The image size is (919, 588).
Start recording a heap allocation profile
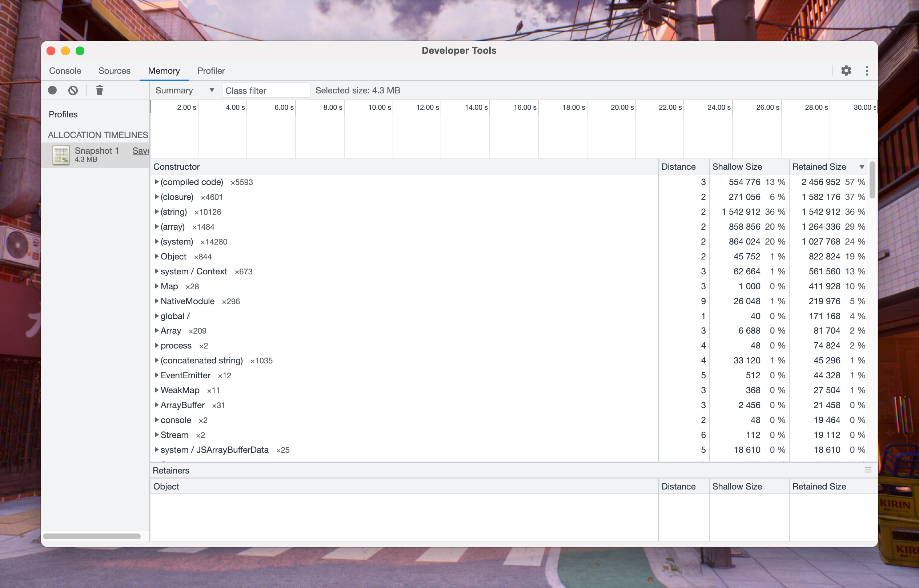52,90
